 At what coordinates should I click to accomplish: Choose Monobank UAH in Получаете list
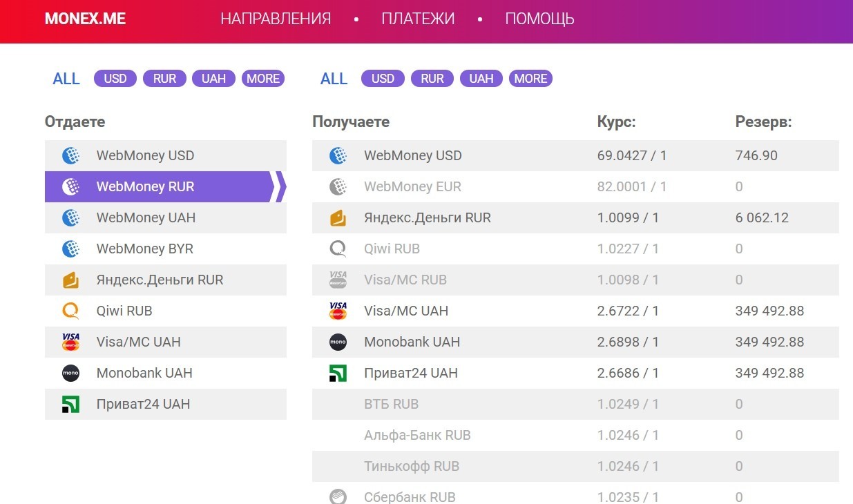575,342
